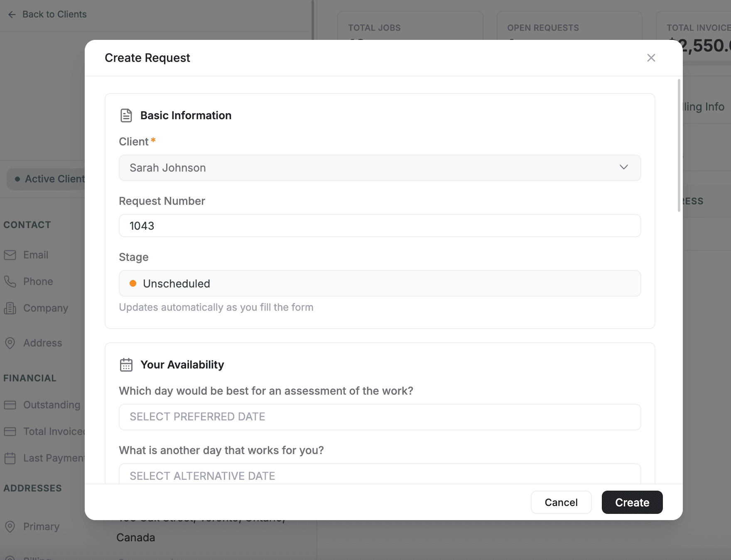Click Back to Clients
The image size is (731, 560).
point(55,14)
